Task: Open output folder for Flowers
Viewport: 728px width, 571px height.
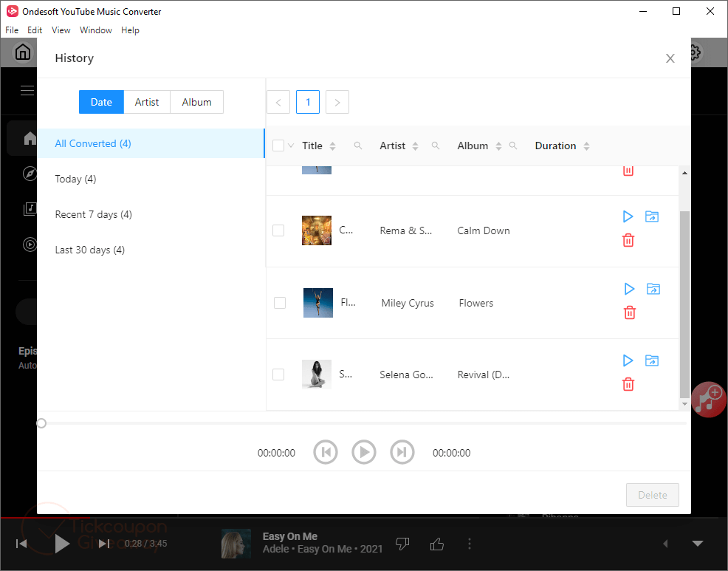Action: [x=653, y=289]
